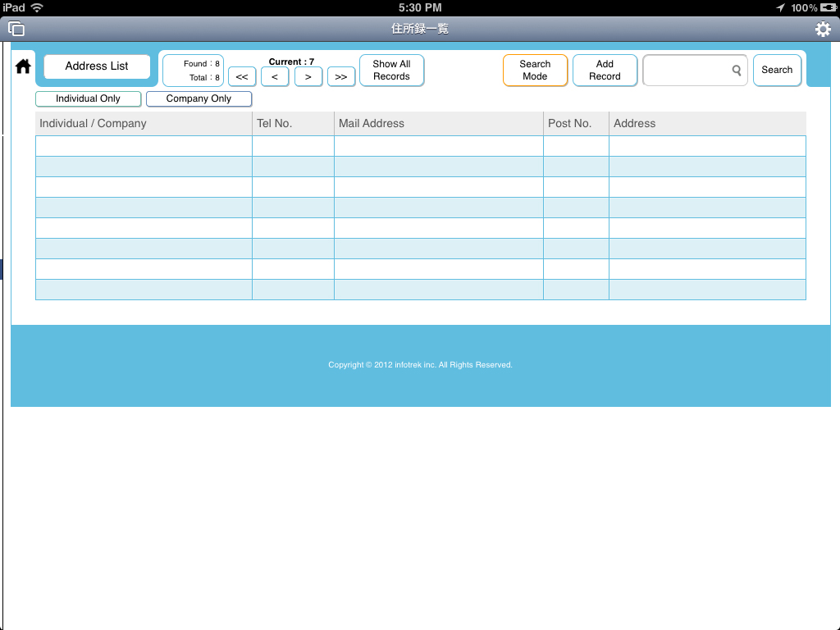Jump to the last record
840x630 pixels.
click(340, 76)
